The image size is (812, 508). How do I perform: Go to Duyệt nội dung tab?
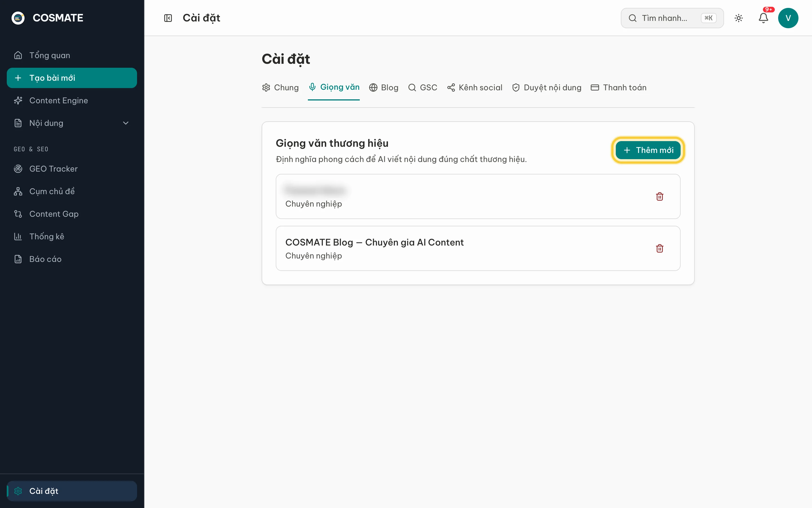pos(547,88)
